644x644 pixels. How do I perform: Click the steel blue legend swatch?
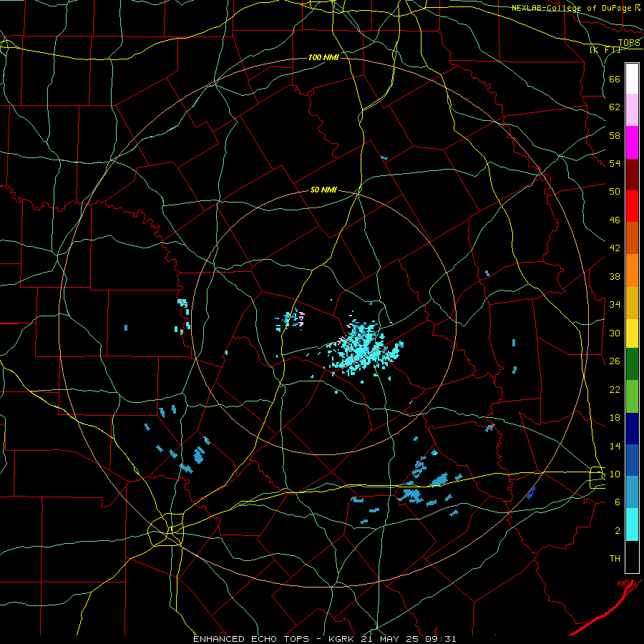pos(632,492)
